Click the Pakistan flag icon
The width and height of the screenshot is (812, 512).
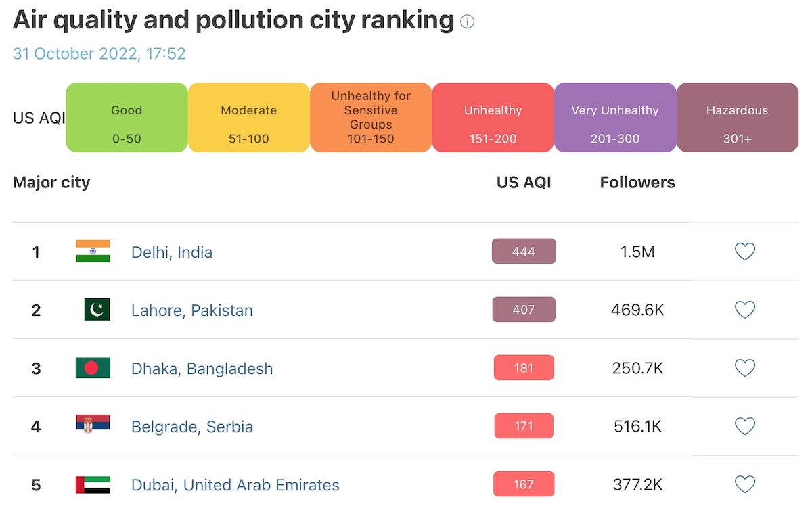(x=97, y=310)
